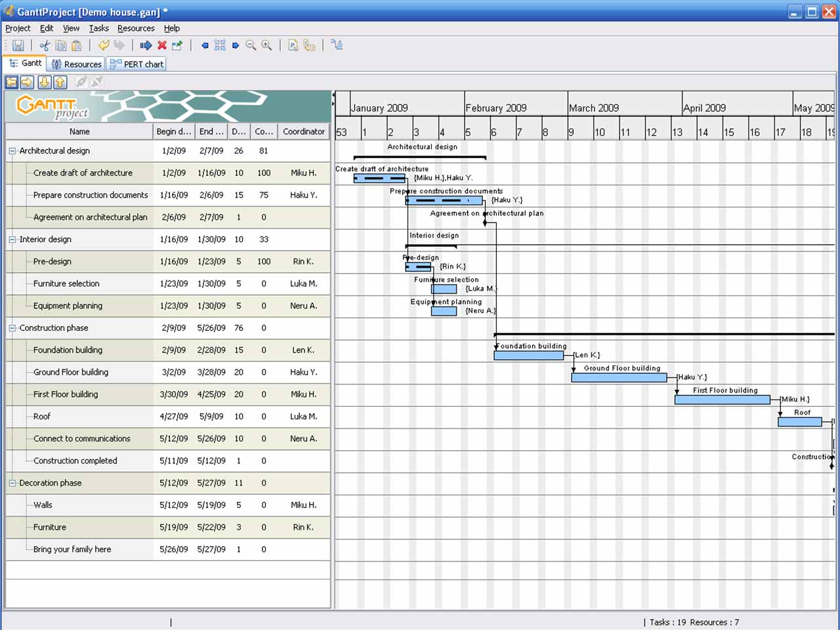Open the Resources menu
This screenshot has width=840, height=630.
[x=136, y=28]
